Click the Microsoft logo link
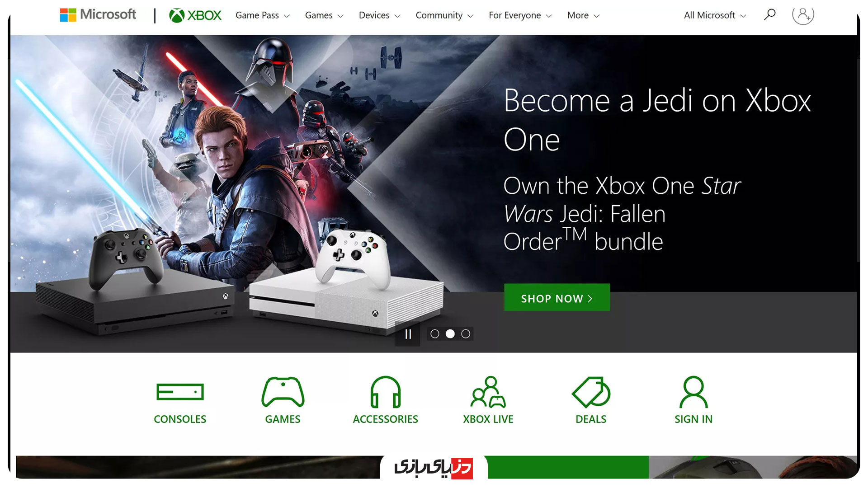The image size is (868, 488). [98, 15]
